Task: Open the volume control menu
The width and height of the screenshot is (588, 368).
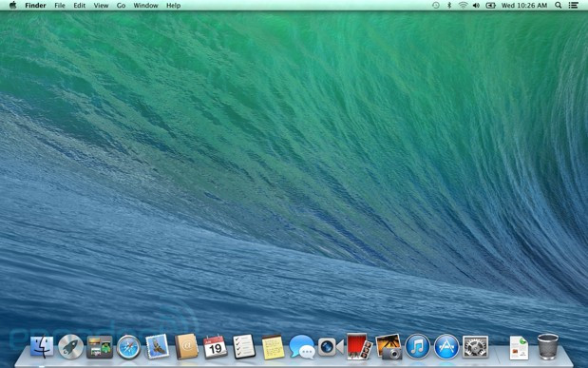Action: point(476,6)
